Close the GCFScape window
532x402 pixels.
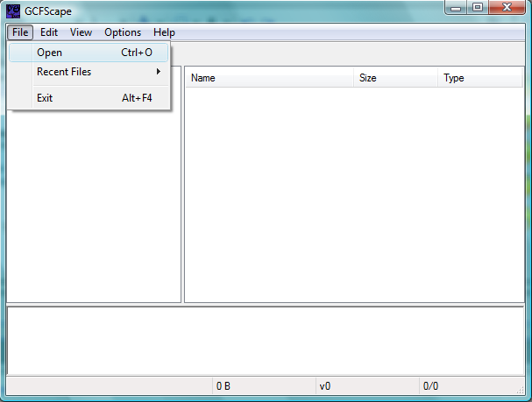[507, 8]
